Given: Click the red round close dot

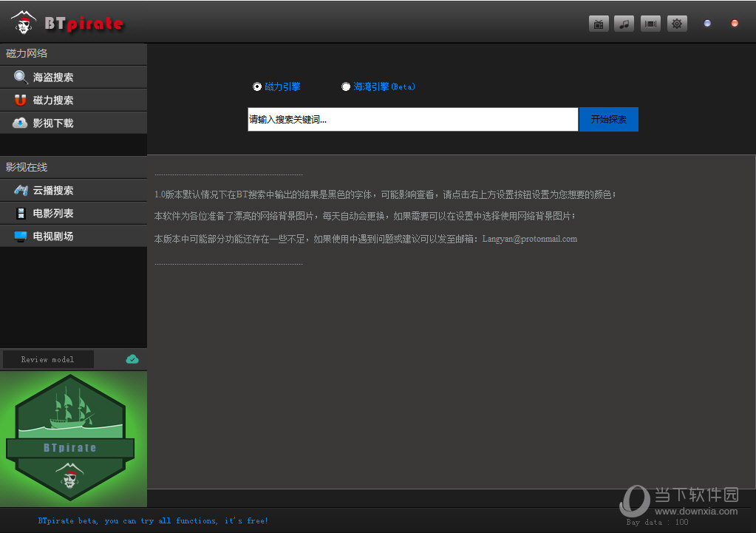Looking at the screenshot, I should coord(735,24).
